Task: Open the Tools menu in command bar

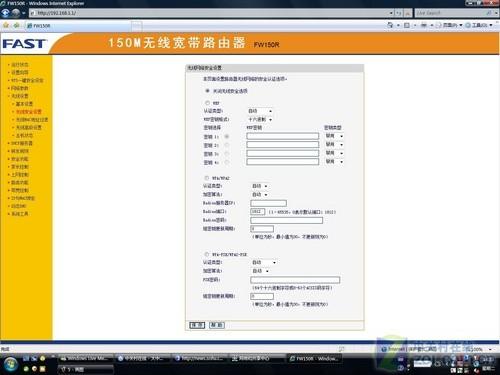Action: (479, 25)
